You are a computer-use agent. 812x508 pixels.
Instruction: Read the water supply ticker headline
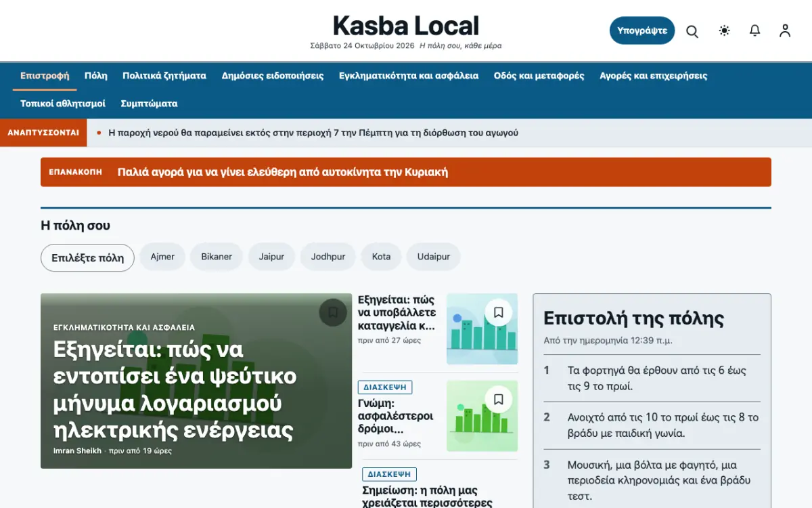(313, 133)
